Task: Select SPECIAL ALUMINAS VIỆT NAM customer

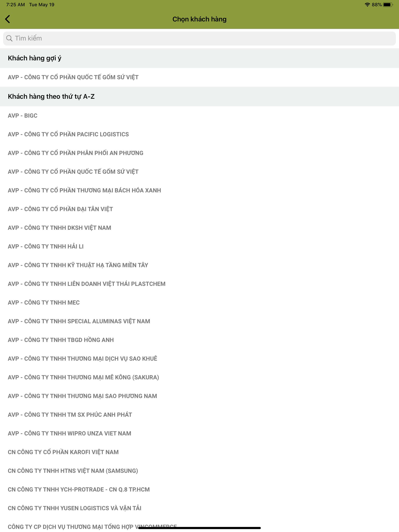Action: (x=199, y=321)
